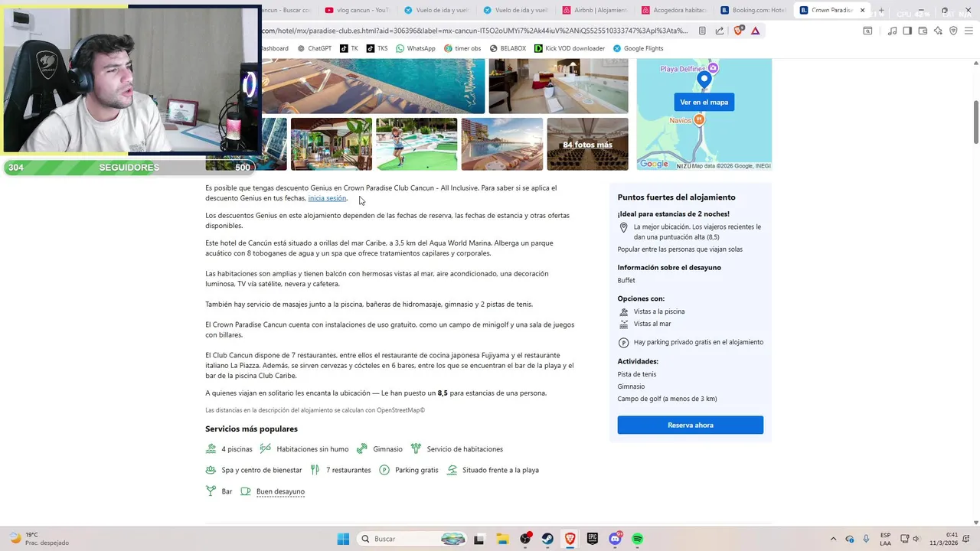Open Spotify from the taskbar
The image size is (980, 551).
[x=637, y=539]
